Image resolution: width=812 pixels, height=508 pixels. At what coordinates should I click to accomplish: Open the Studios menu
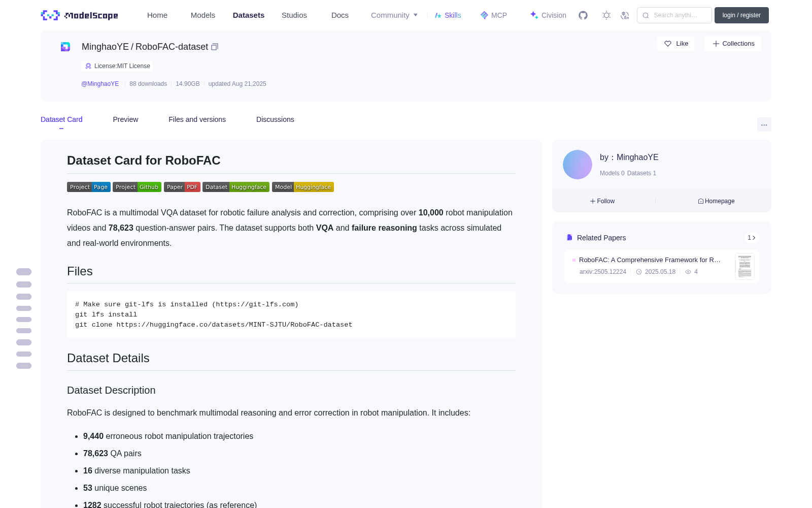[x=294, y=15]
